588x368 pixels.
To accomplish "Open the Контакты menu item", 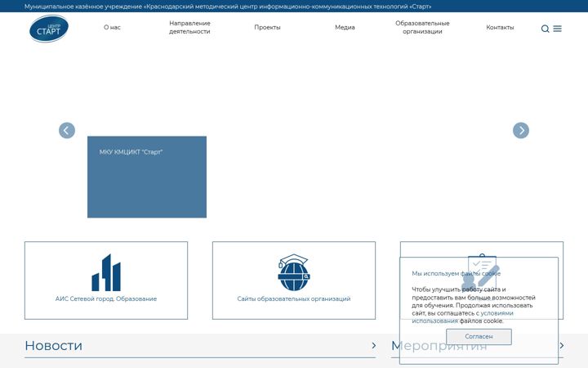I will (500, 27).
